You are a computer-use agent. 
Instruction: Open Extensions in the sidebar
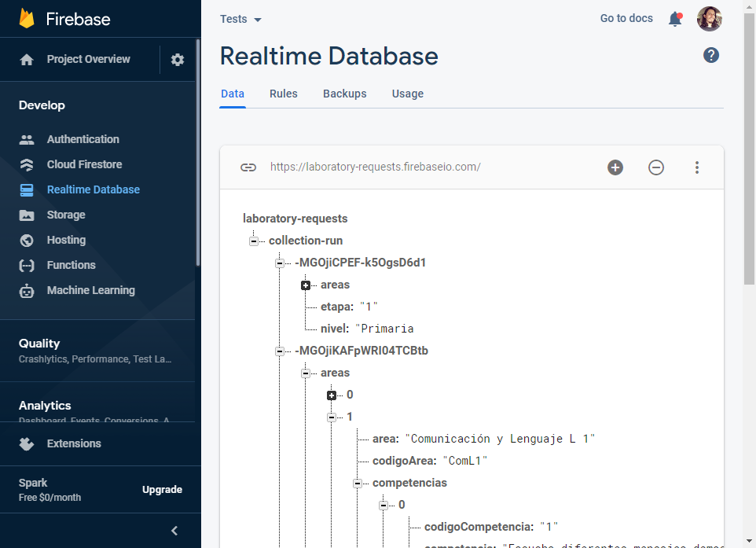pos(74,443)
